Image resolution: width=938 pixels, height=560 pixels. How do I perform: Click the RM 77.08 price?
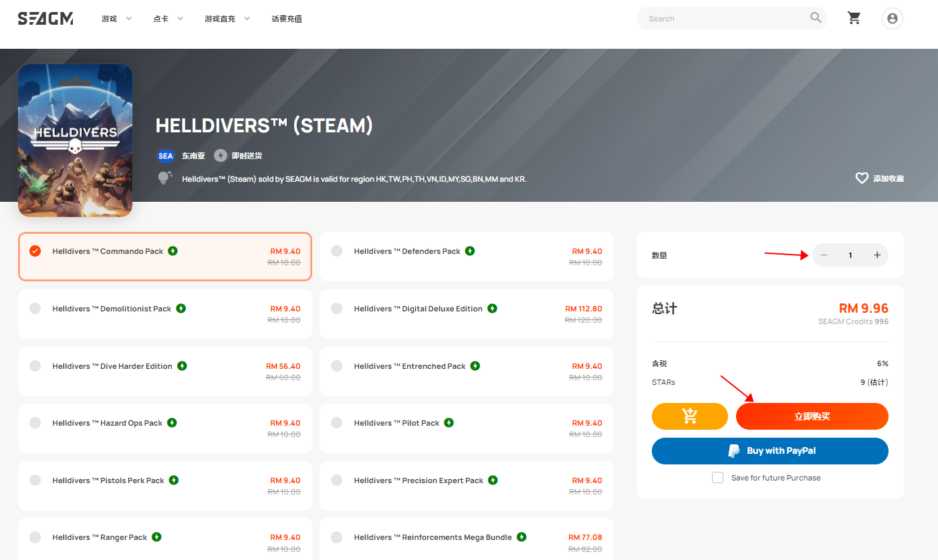[x=585, y=537]
